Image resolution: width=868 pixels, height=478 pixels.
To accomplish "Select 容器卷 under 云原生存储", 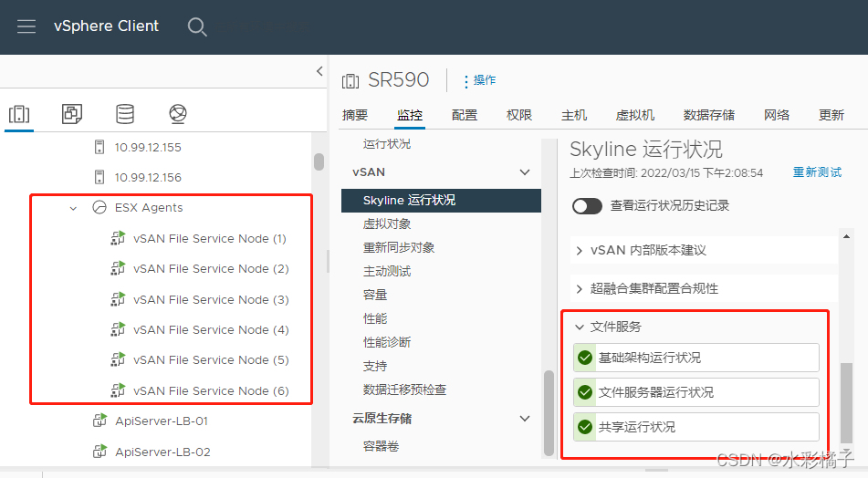I will coord(381,446).
